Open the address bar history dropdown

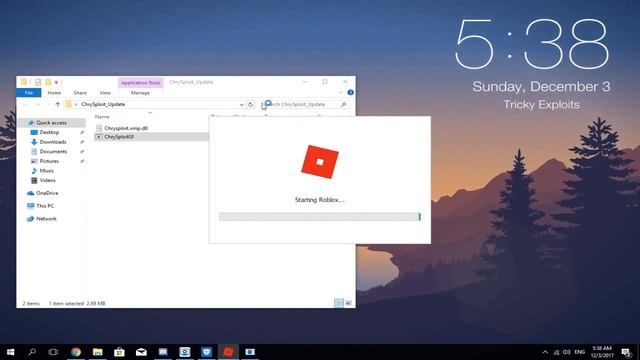click(x=241, y=104)
